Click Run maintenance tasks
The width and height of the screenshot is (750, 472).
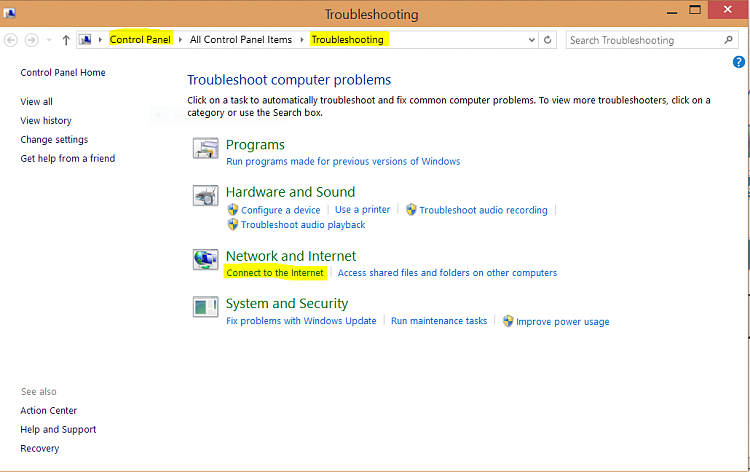[439, 321]
